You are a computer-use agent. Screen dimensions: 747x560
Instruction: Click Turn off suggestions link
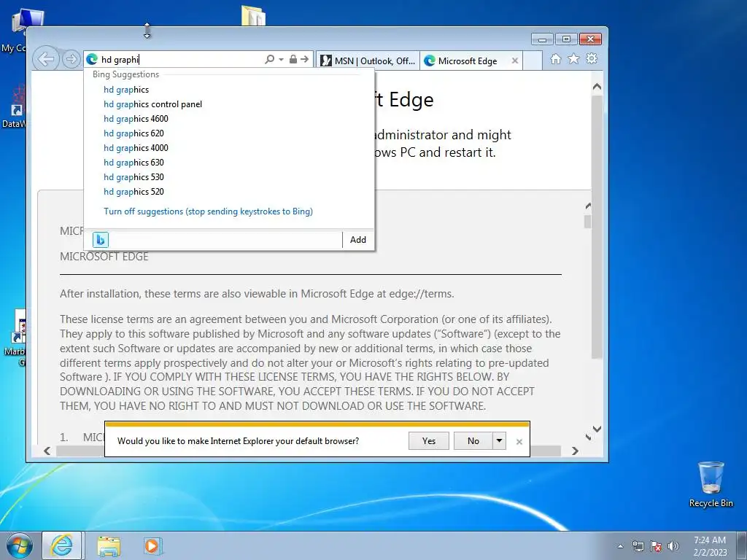[x=208, y=211]
